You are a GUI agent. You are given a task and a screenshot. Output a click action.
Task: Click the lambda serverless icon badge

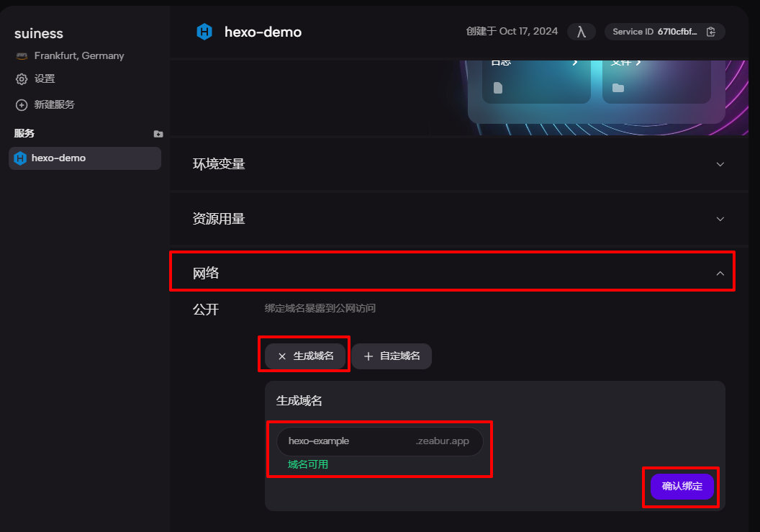pyautogui.click(x=581, y=32)
